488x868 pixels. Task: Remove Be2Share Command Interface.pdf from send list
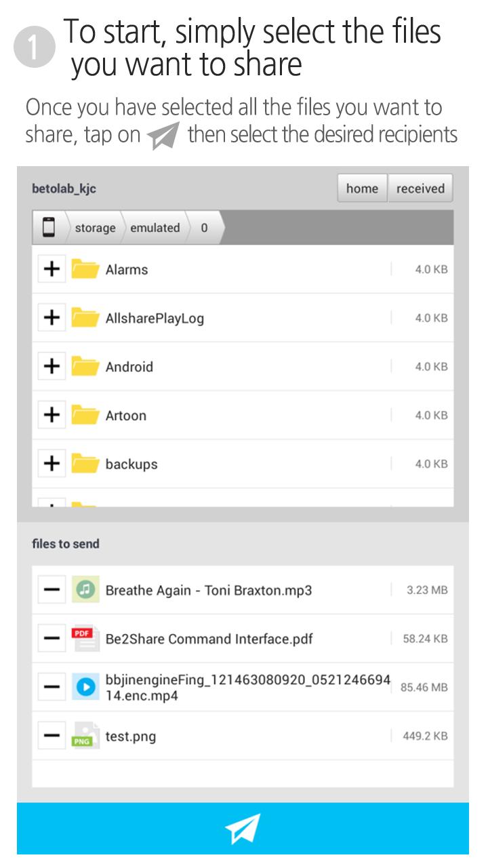[52, 639]
